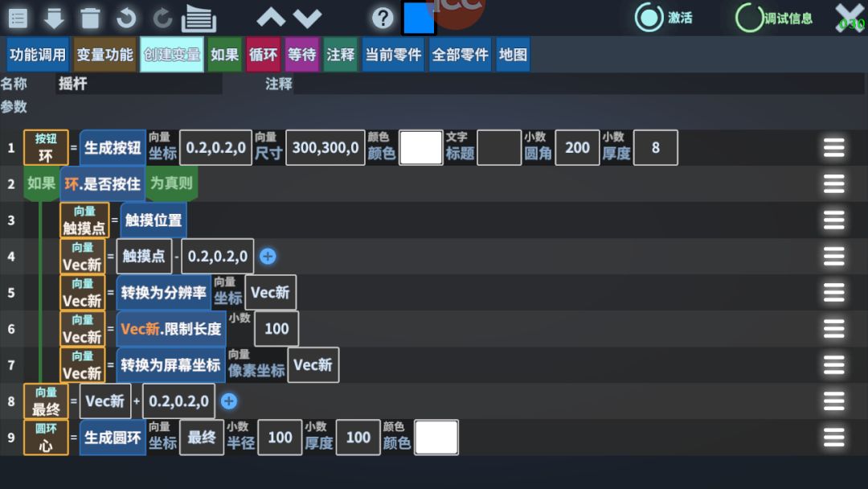Click the 最终 coordinate field in row 9

tap(202, 438)
